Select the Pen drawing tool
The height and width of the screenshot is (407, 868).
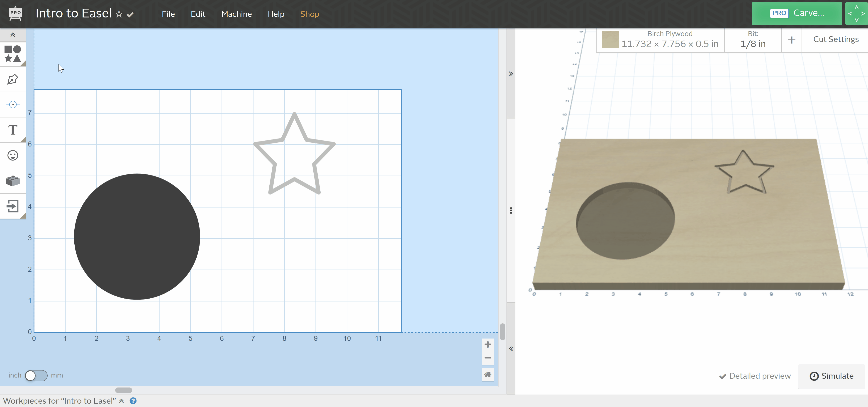(12, 80)
